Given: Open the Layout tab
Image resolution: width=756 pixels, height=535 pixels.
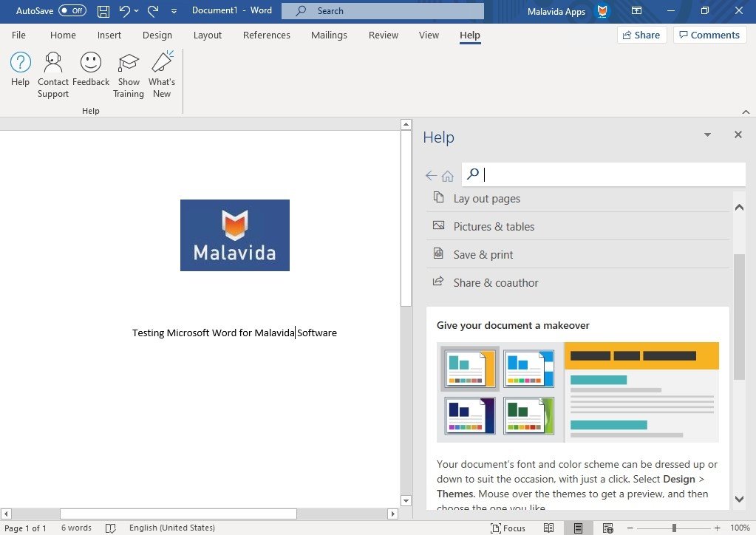Looking at the screenshot, I should tap(208, 35).
